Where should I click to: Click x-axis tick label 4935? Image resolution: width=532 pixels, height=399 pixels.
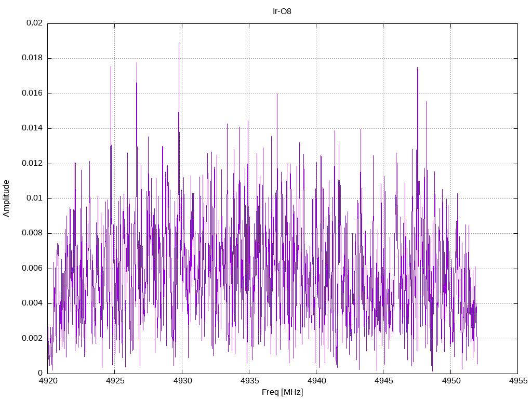(249, 381)
